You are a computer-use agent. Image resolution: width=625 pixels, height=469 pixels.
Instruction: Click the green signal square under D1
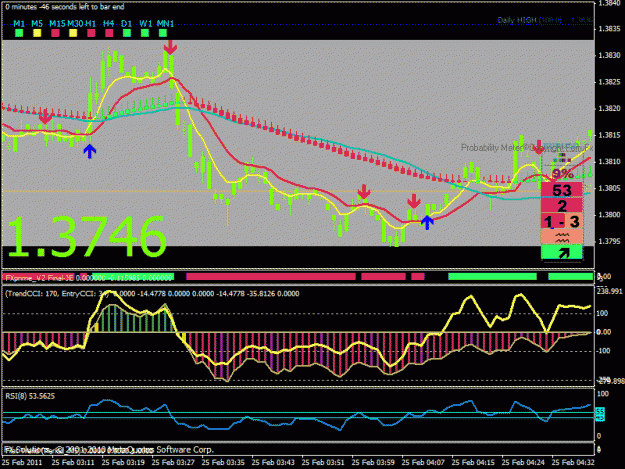(x=127, y=33)
